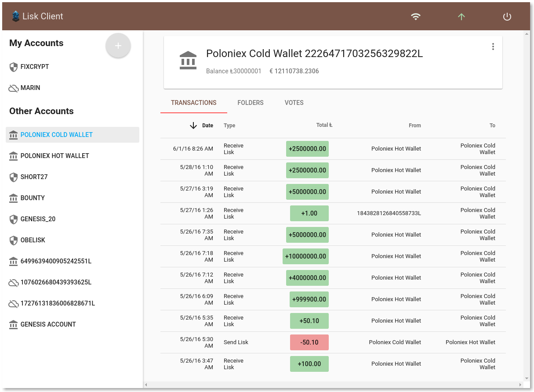Click the bank icon beside POLONIEX COLD WALLET
The height and width of the screenshot is (392, 534).
tap(14, 135)
